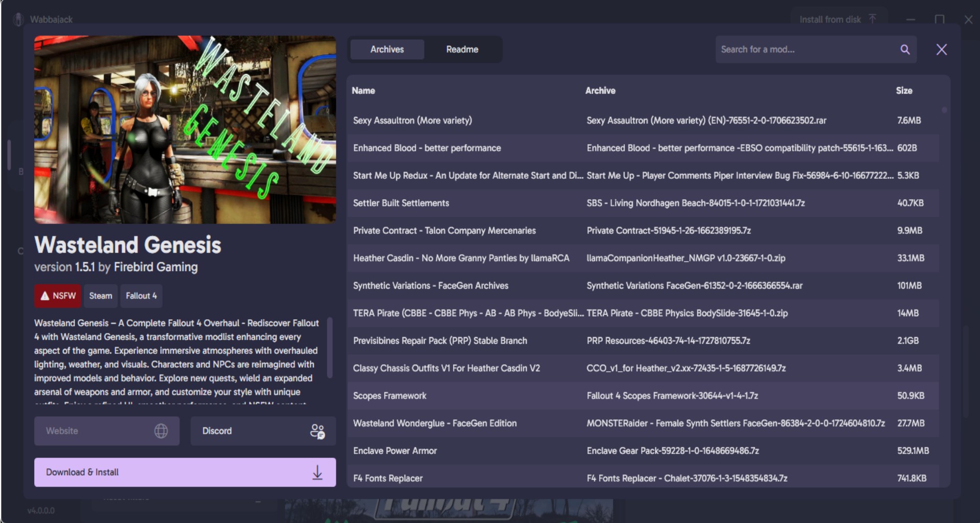980x523 pixels.
Task: Click the Wasteland Genesis cover image
Action: (185, 130)
